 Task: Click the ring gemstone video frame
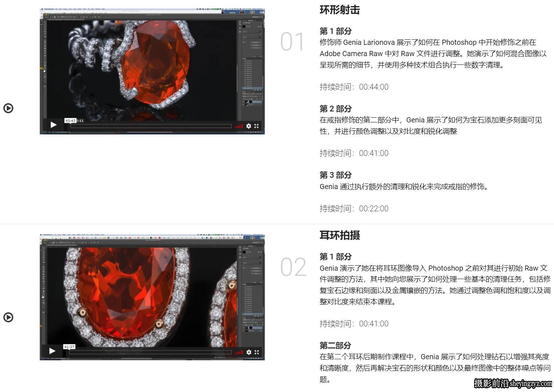(x=152, y=71)
